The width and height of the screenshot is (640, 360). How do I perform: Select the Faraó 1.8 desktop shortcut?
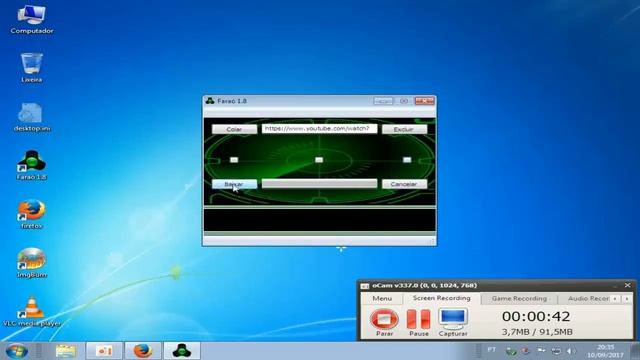31,165
